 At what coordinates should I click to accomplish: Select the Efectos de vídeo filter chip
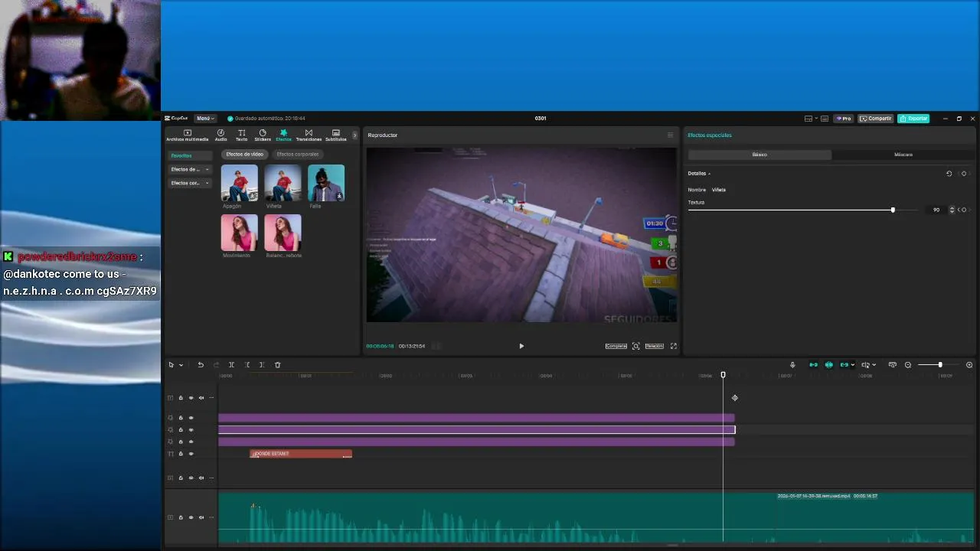coord(244,155)
